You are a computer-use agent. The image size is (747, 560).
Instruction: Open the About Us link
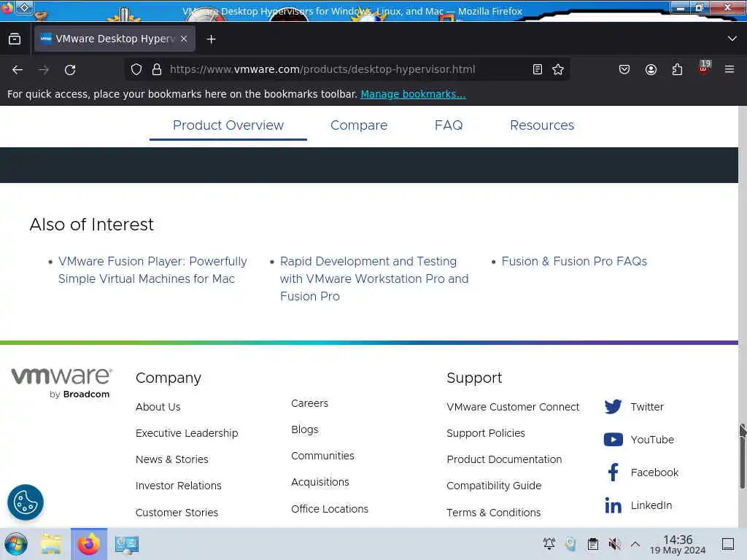(158, 407)
